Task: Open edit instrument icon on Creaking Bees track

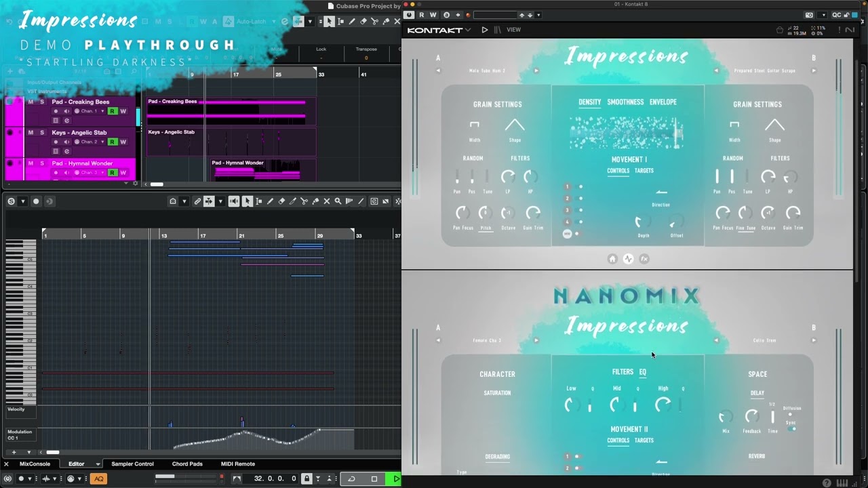Action: (66, 121)
